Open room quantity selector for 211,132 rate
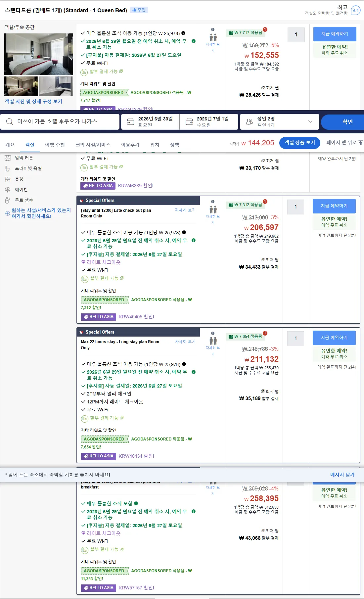Screen dimensions: 364x599 [x=296, y=339]
